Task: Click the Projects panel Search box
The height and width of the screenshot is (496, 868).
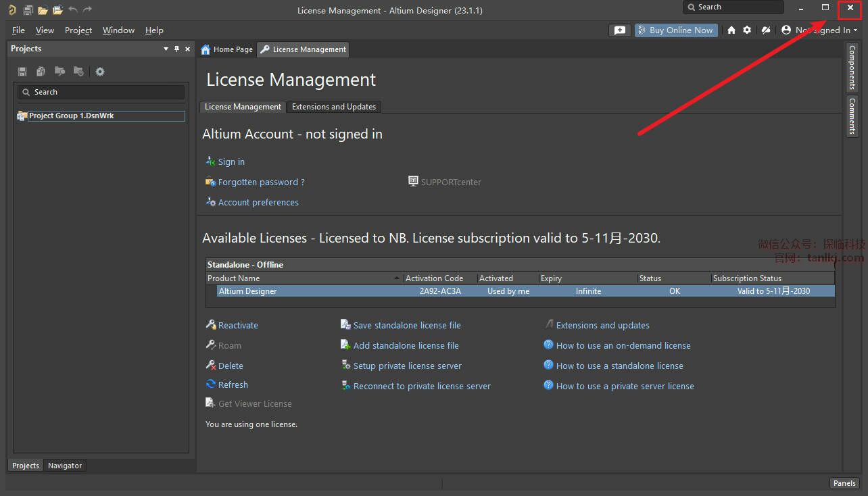Action: 101,92
